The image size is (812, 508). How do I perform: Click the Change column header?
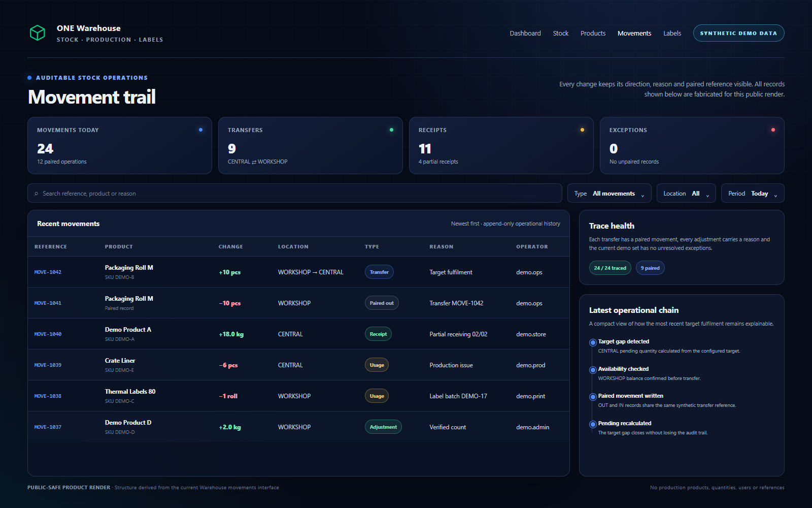click(x=231, y=247)
